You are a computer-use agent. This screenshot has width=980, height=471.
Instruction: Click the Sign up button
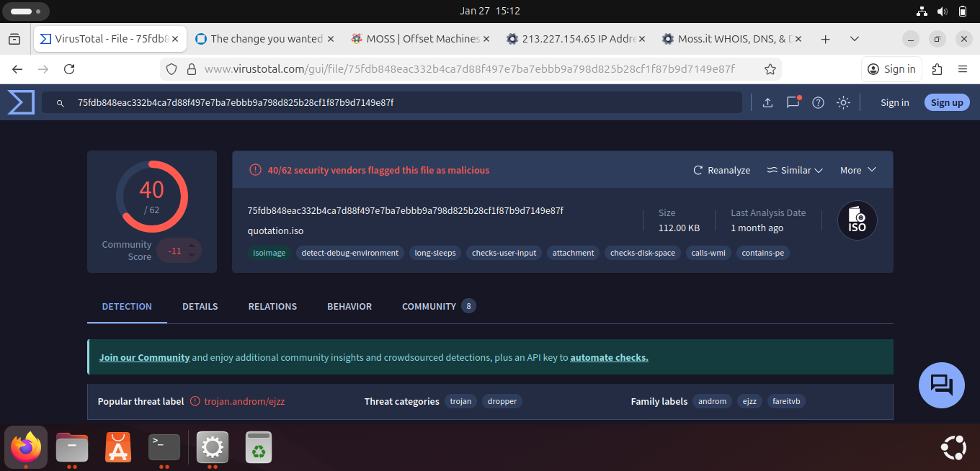(946, 103)
